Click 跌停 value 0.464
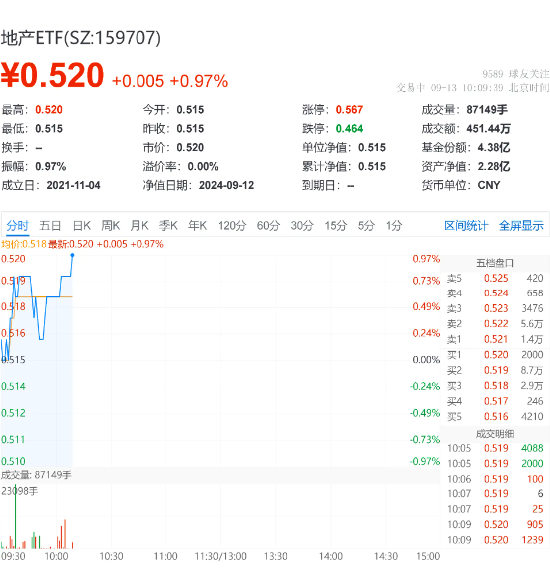 point(349,129)
